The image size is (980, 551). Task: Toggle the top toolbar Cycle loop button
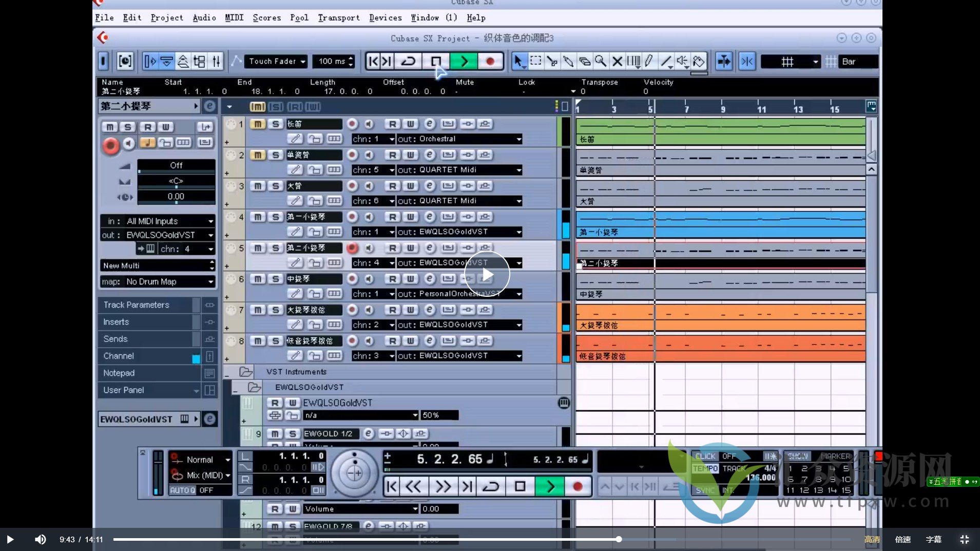[x=408, y=62]
